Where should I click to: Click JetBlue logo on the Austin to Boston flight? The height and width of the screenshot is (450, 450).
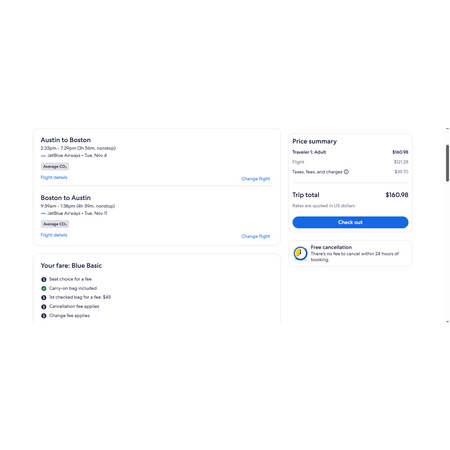pyautogui.click(x=43, y=156)
